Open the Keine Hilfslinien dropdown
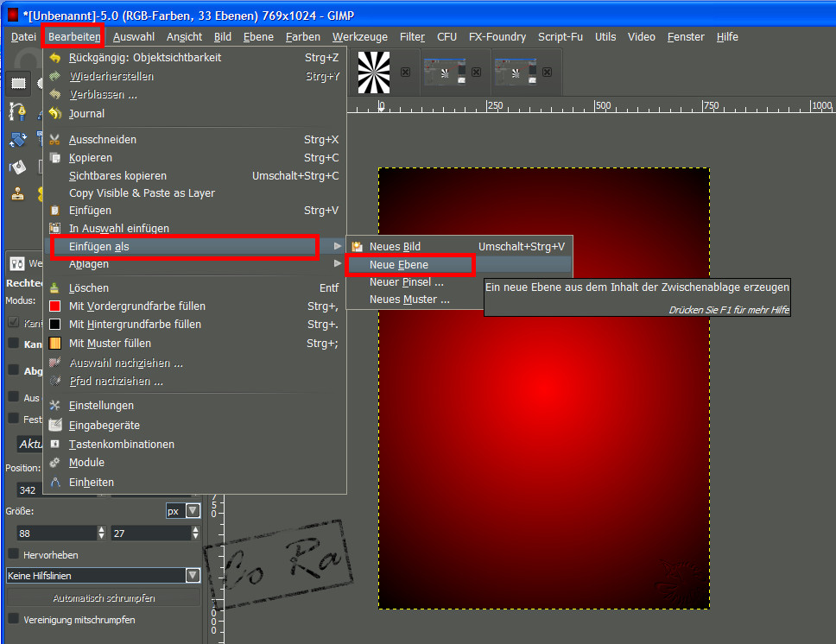Screen dimensions: 836x644 193,575
